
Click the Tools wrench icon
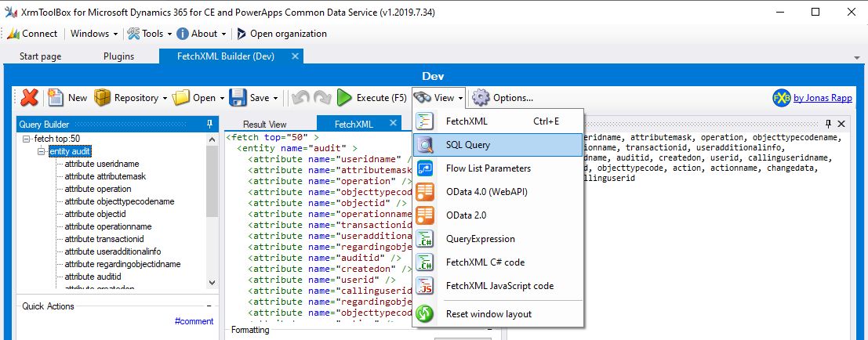[133, 34]
